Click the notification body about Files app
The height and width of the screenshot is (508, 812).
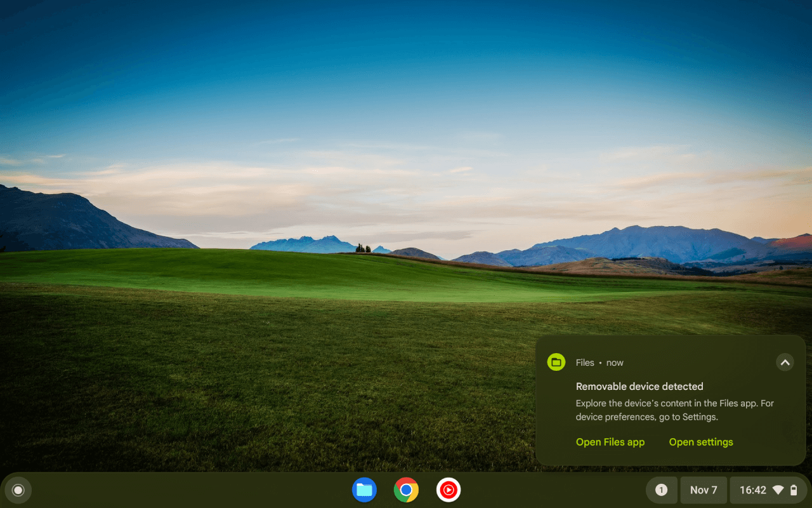click(675, 410)
